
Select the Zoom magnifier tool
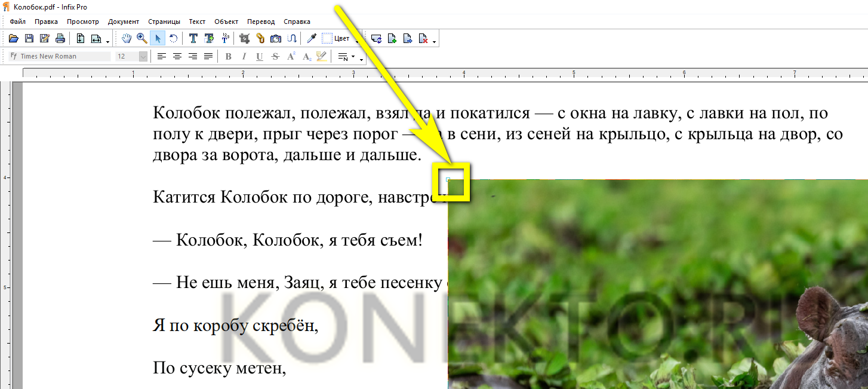click(142, 39)
